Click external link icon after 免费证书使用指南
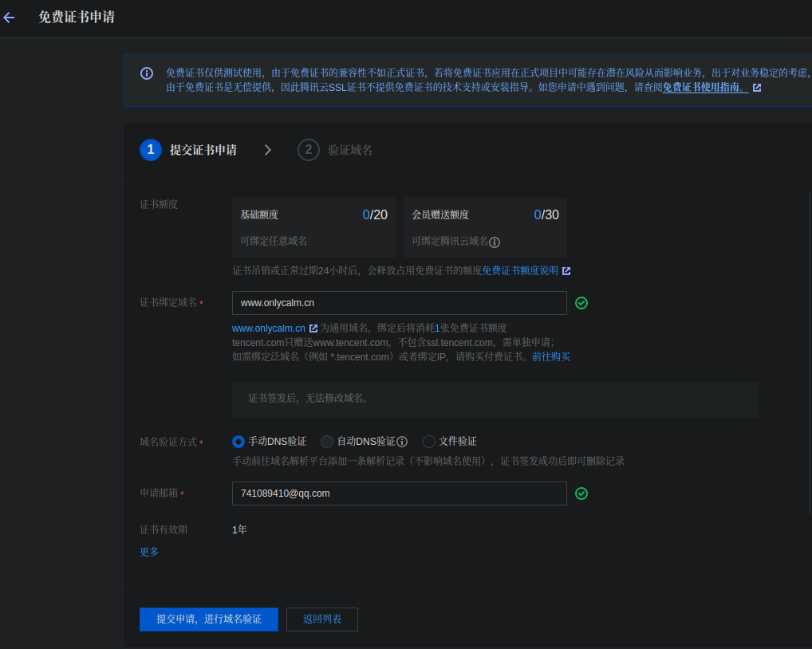 (756, 88)
